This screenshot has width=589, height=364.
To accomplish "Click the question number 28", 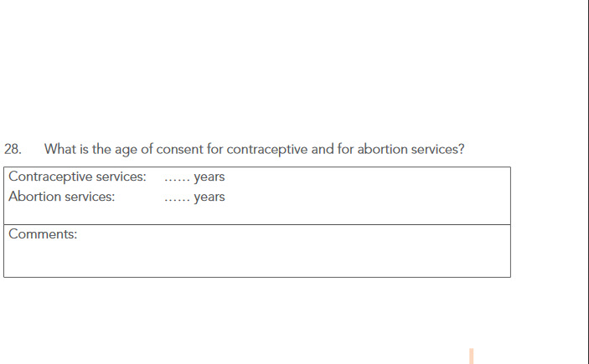I will tap(13, 150).
